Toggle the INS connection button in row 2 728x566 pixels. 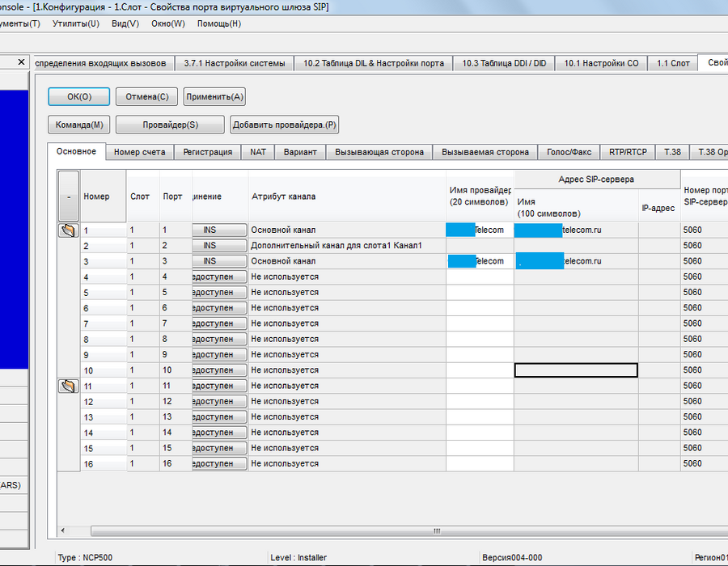(219, 246)
